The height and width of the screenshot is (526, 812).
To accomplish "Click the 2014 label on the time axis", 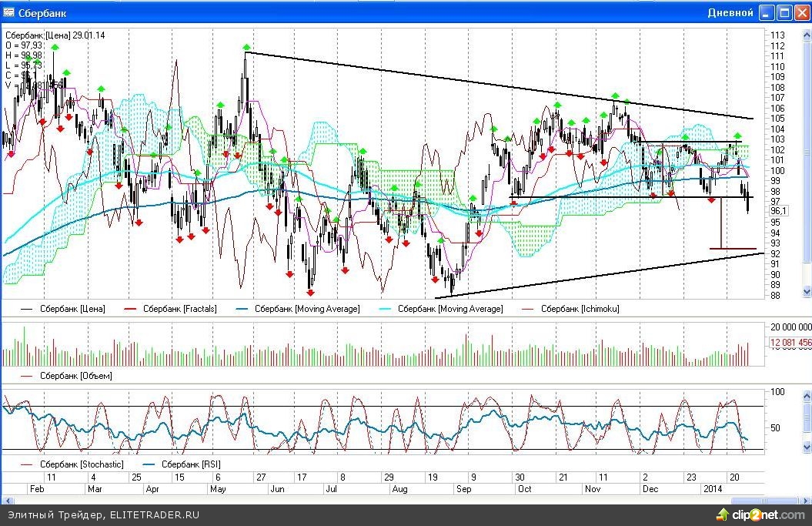I will [x=711, y=488].
